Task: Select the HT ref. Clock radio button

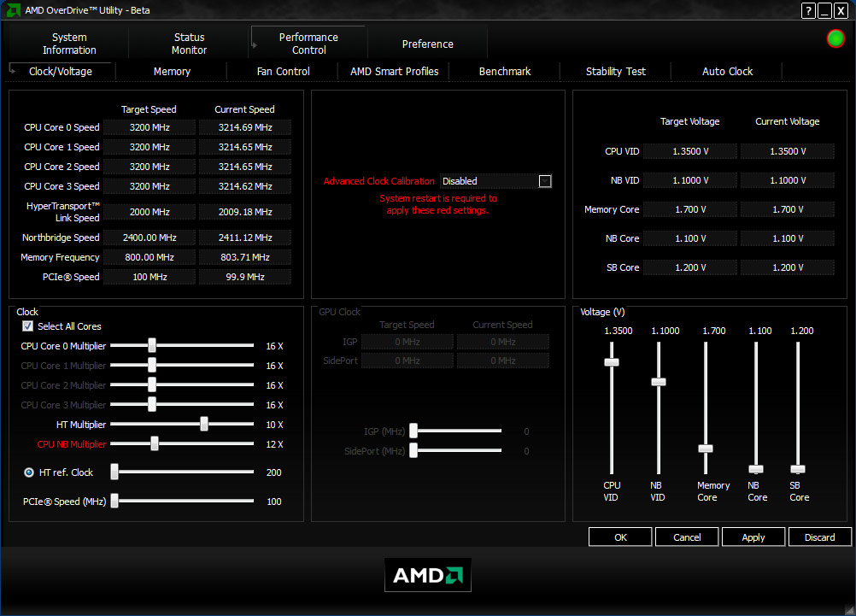Action: pos(29,472)
